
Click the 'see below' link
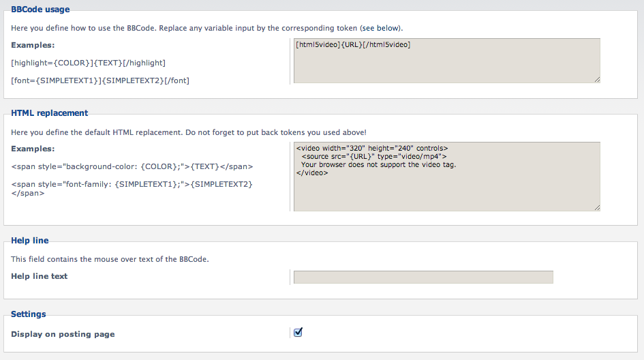pos(381,28)
